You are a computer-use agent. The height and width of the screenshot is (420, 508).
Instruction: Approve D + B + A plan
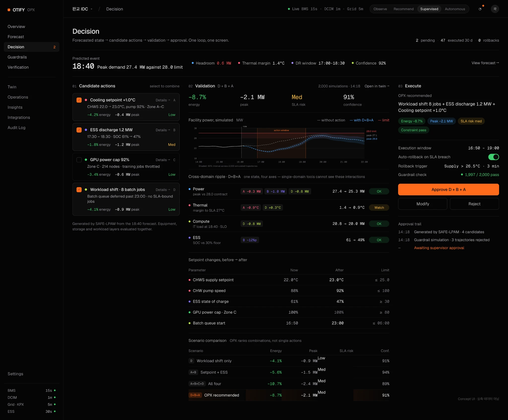[x=448, y=189]
